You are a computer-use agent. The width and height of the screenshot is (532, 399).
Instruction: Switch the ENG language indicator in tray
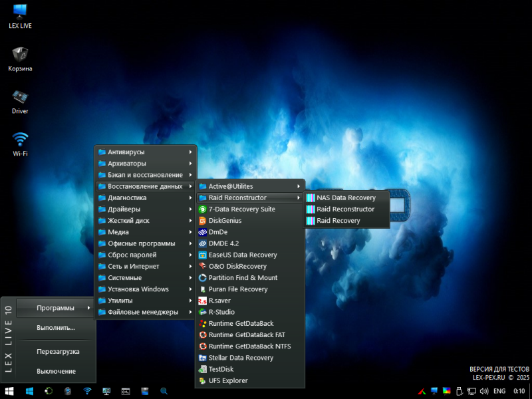(x=499, y=391)
